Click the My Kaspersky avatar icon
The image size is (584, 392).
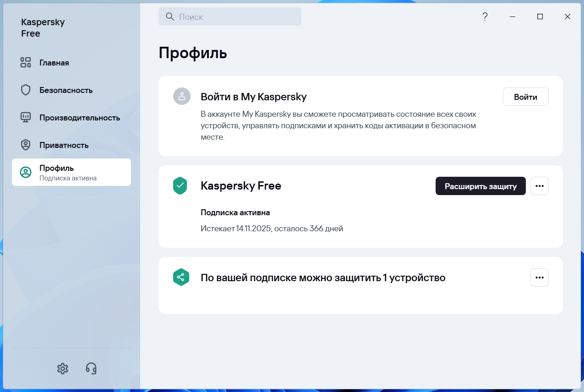click(x=181, y=96)
